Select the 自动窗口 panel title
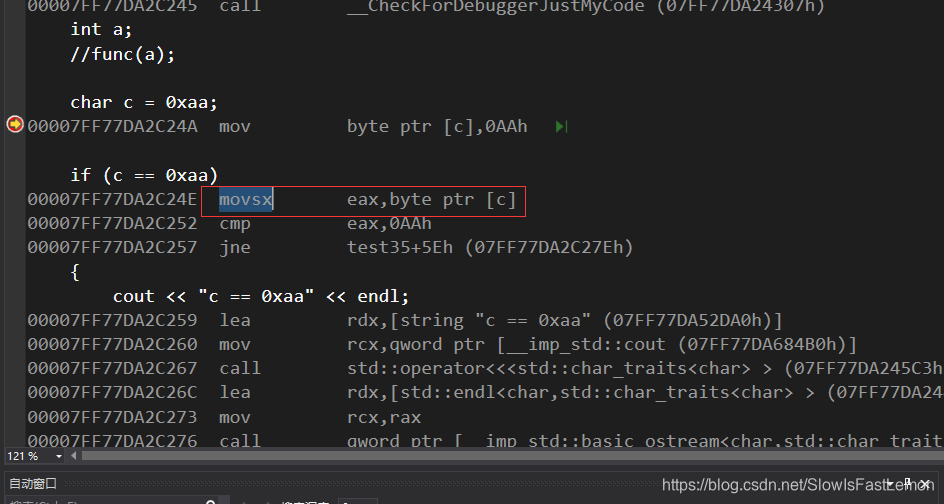 (x=33, y=484)
